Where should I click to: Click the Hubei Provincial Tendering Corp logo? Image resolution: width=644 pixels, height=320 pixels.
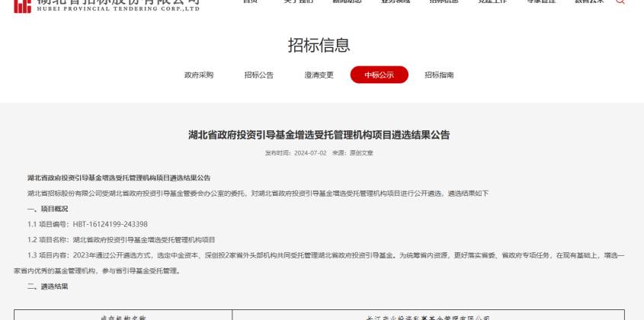tap(107, 6)
